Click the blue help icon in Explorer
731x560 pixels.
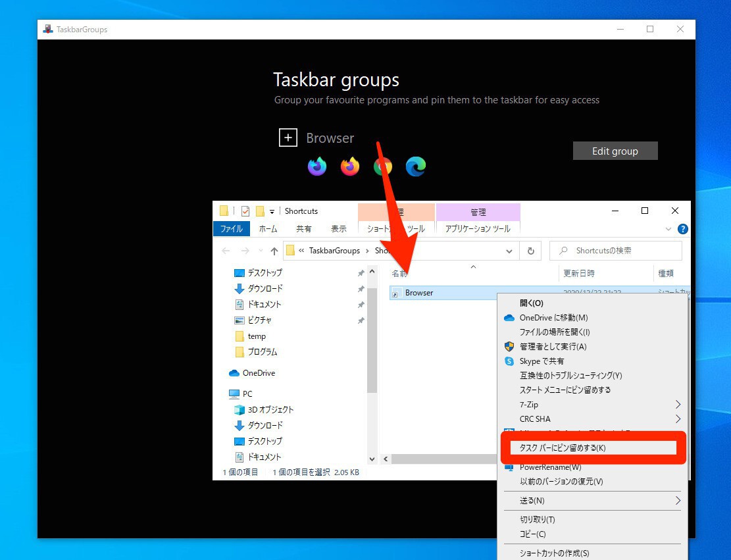tap(682, 229)
